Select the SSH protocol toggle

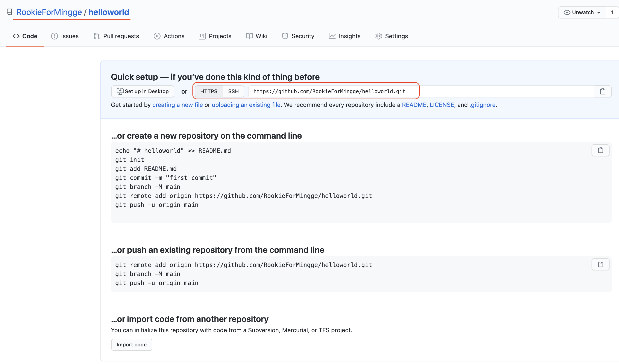233,91
